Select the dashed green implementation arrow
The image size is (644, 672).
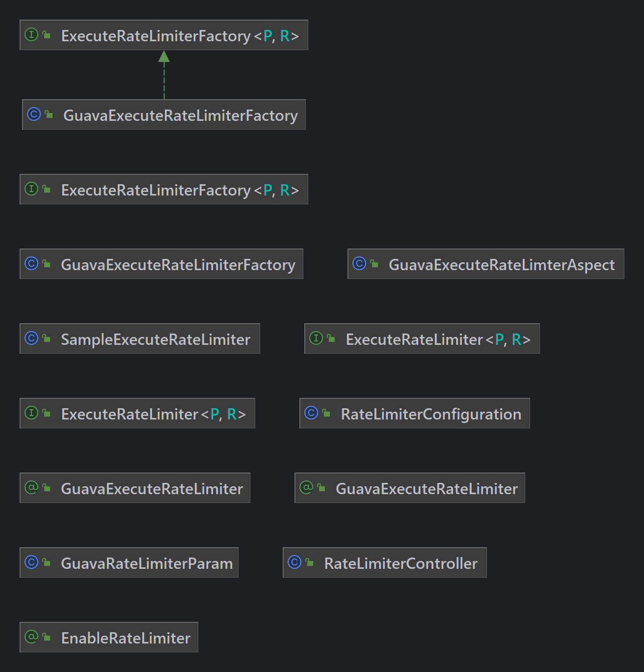tap(164, 75)
